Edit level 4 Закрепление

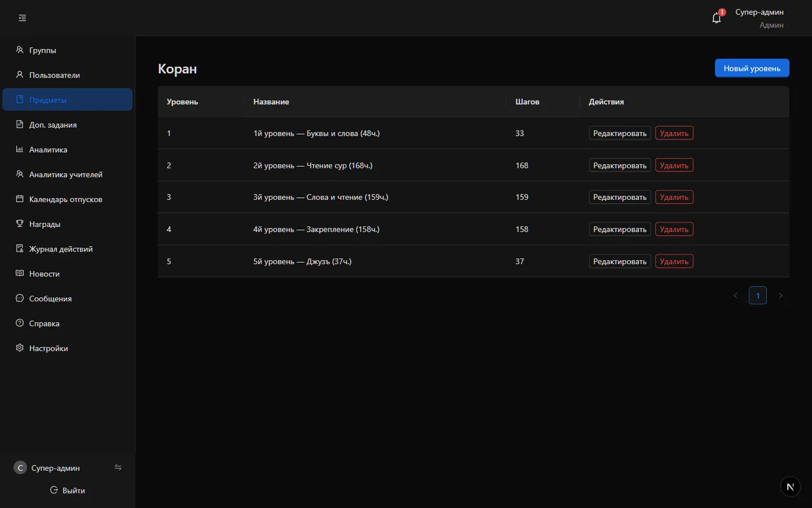[x=619, y=229]
